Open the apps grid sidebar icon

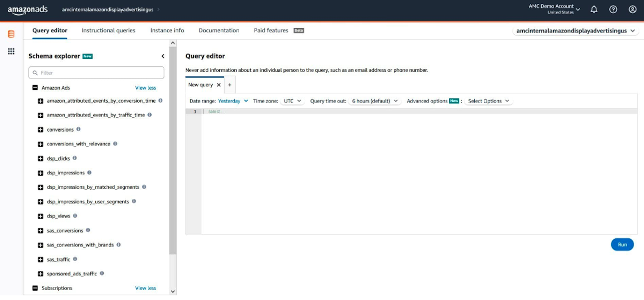[11, 51]
